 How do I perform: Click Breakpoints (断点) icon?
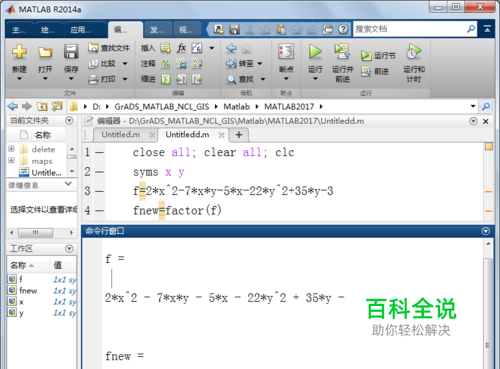[286, 52]
